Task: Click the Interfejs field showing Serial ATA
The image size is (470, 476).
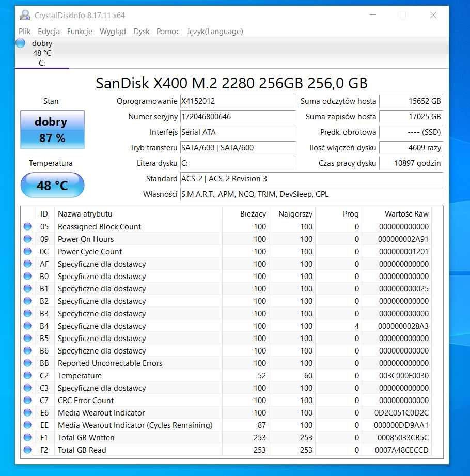Action: [x=238, y=132]
